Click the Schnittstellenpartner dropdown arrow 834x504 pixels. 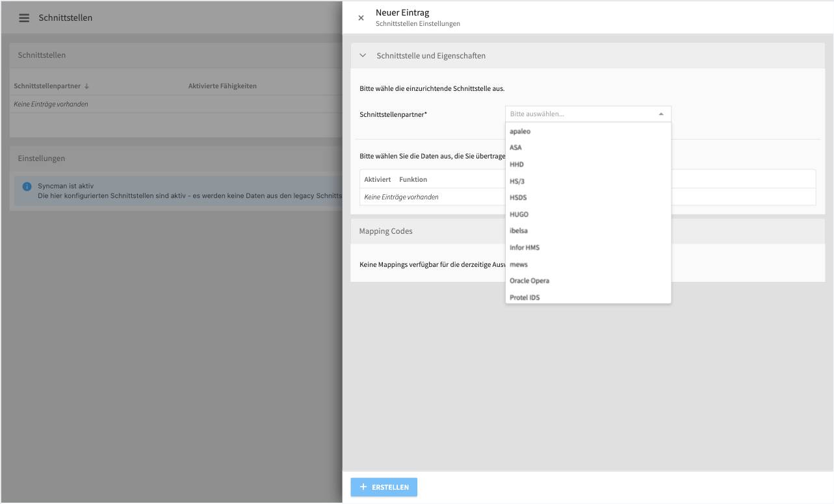[661, 114]
